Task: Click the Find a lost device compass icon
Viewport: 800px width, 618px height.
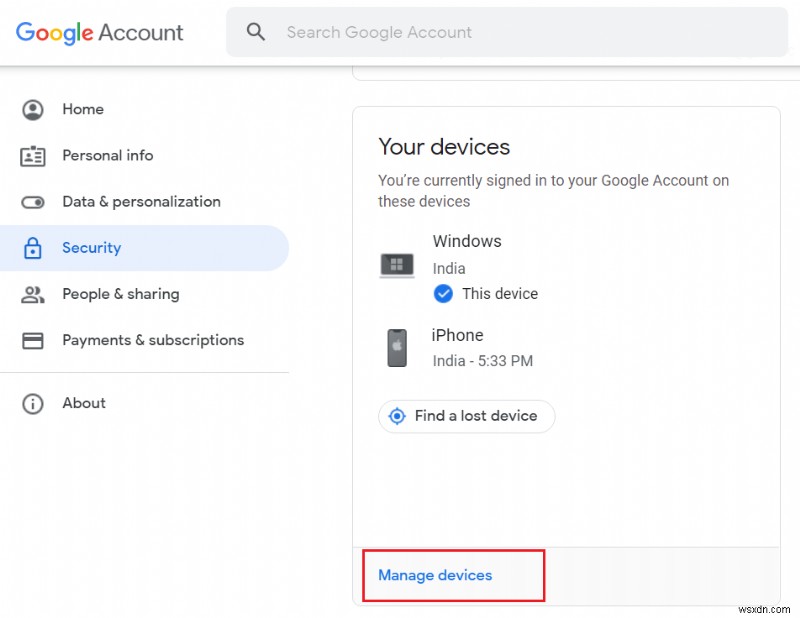Action: [396, 416]
